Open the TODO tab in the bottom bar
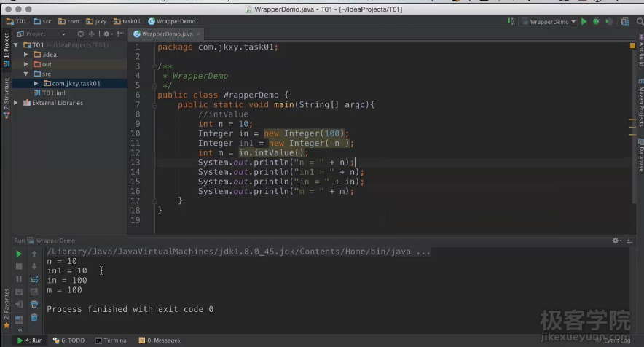This screenshot has width=644, height=347. click(x=69, y=340)
